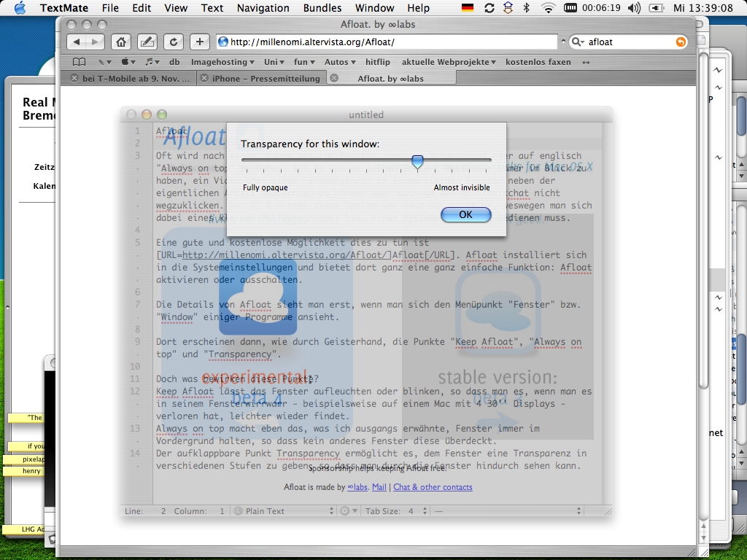This screenshot has height=560, width=747.
Task: Click the orange snapback arrow in search field
Action: point(681,42)
